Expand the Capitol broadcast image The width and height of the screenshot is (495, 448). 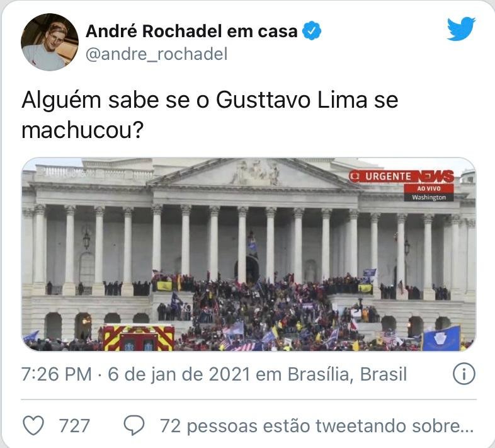(249, 255)
